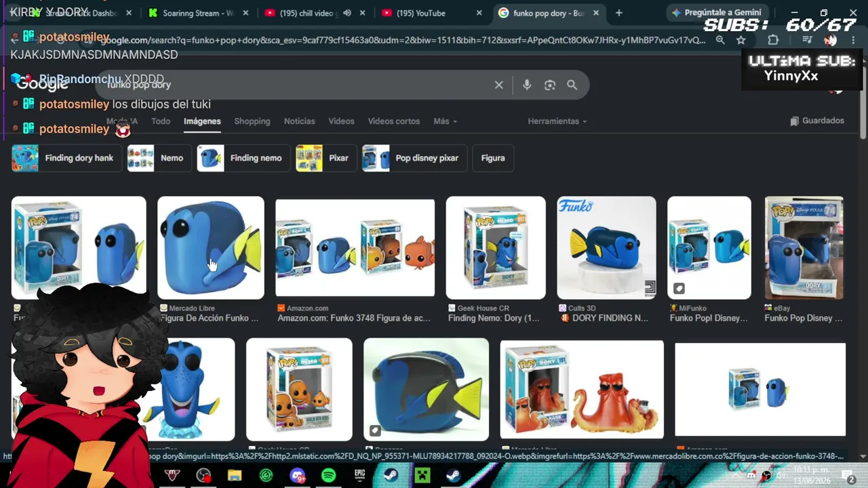Open Geek House CR Dory box image

tap(496, 248)
